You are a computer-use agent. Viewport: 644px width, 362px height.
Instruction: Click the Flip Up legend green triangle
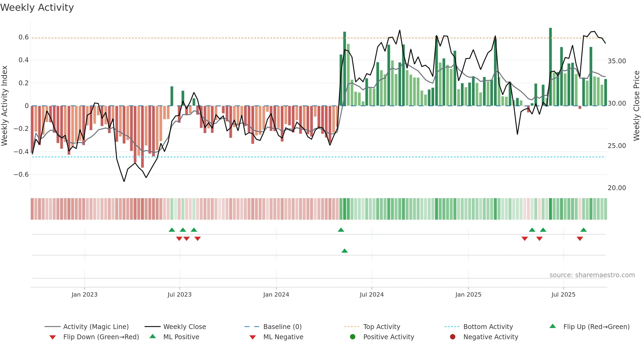(x=553, y=326)
